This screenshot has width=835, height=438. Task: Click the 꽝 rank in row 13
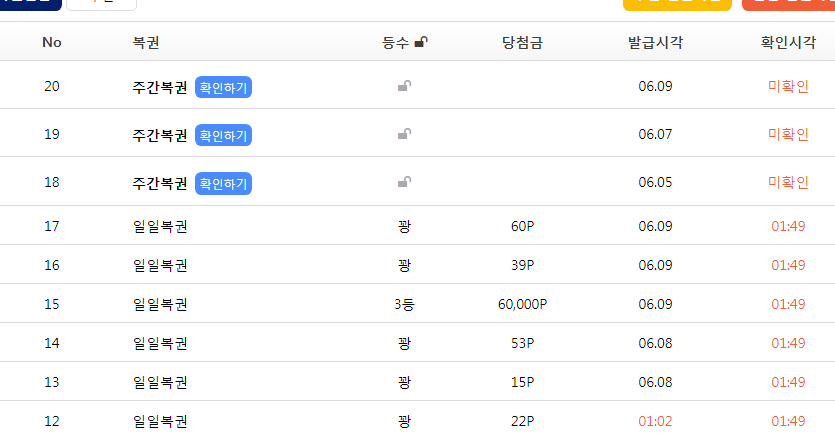[404, 383]
